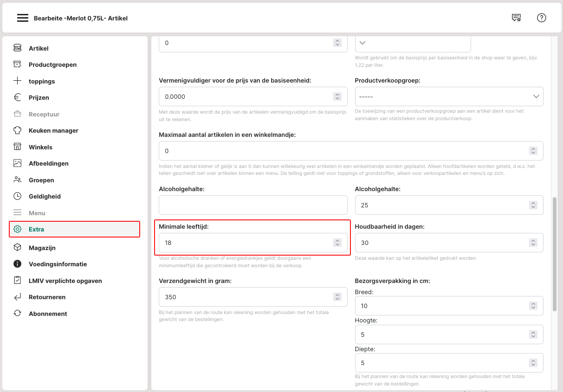Click the Winkels shop icon
The height and width of the screenshot is (392, 563).
18,147
